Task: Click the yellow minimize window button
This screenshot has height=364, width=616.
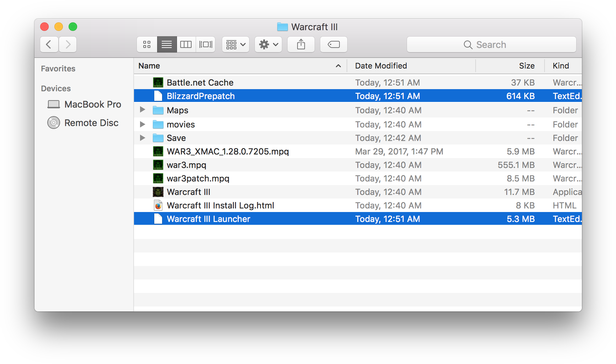Action: (59, 27)
